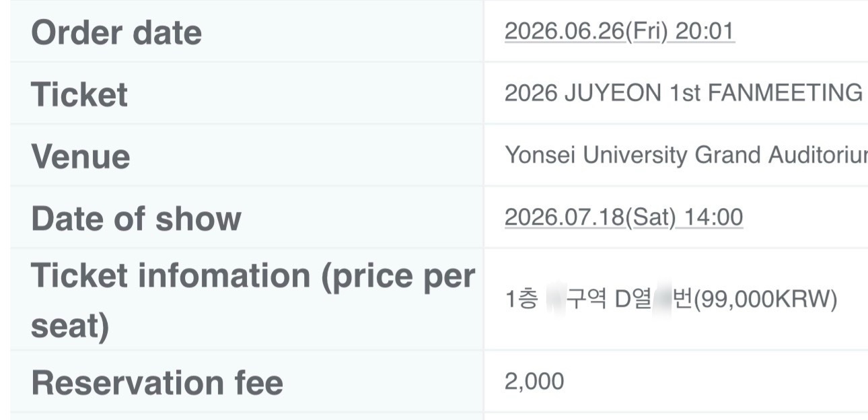Click the Yonsei University Grand Auditorium text
The height and width of the screenshot is (420, 868).
pos(686,155)
